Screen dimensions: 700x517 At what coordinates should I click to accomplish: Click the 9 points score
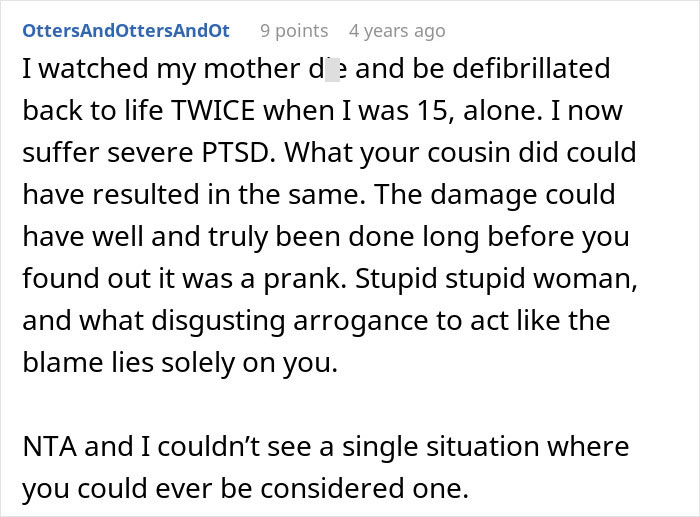point(293,31)
